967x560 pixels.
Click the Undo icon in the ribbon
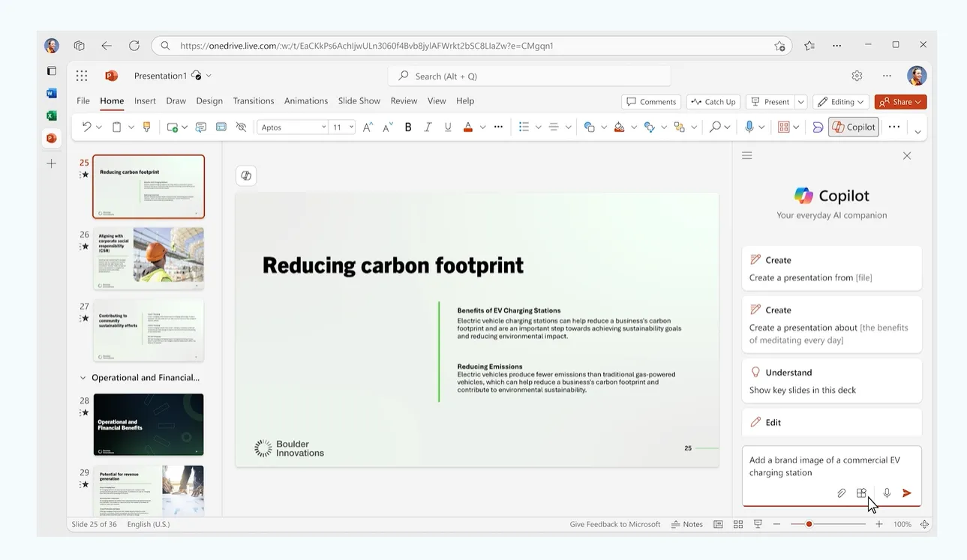coord(87,127)
